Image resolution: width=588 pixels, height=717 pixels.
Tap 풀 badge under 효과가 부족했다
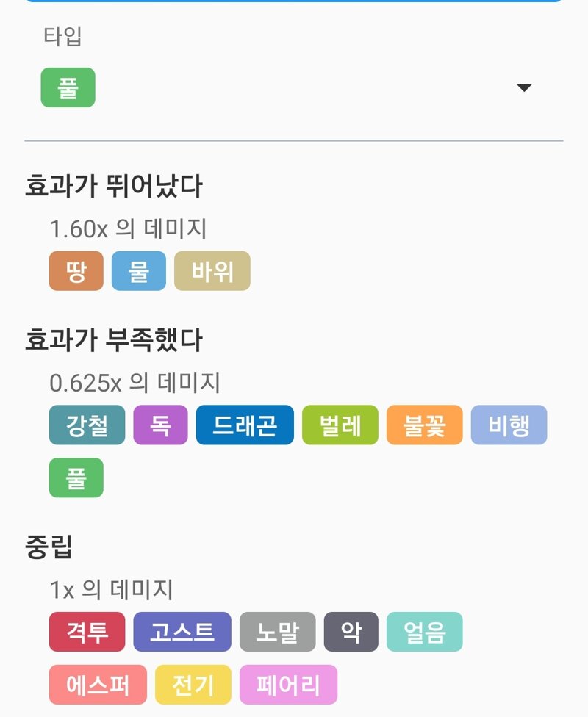[x=76, y=478]
